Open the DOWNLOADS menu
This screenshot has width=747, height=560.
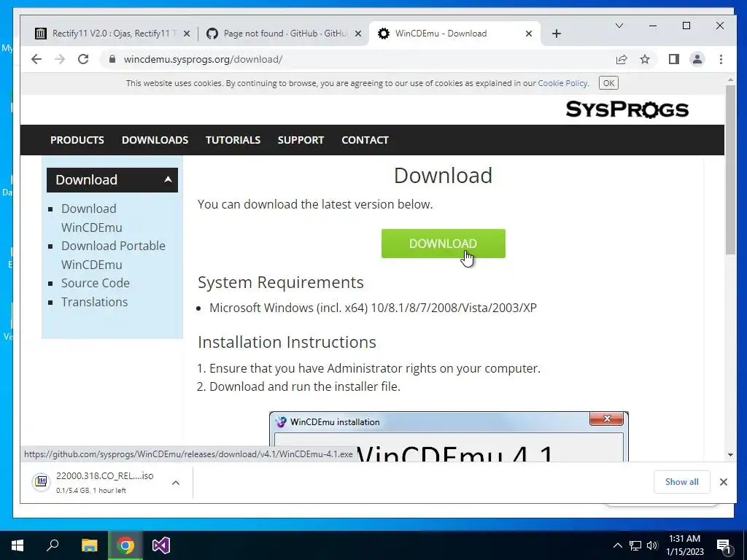[x=155, y=140]
